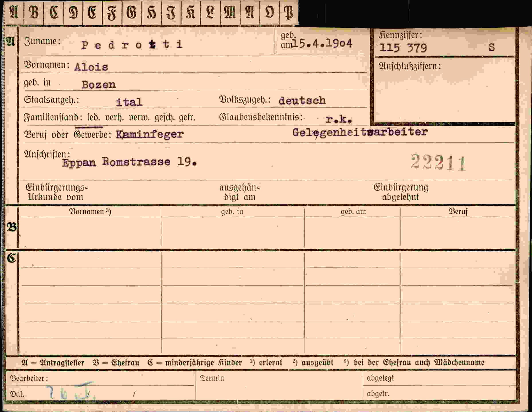Click index tab letter "B" in the alphabet strip
532x412 pixels.
pyautogui.click(x=34, y=12)
